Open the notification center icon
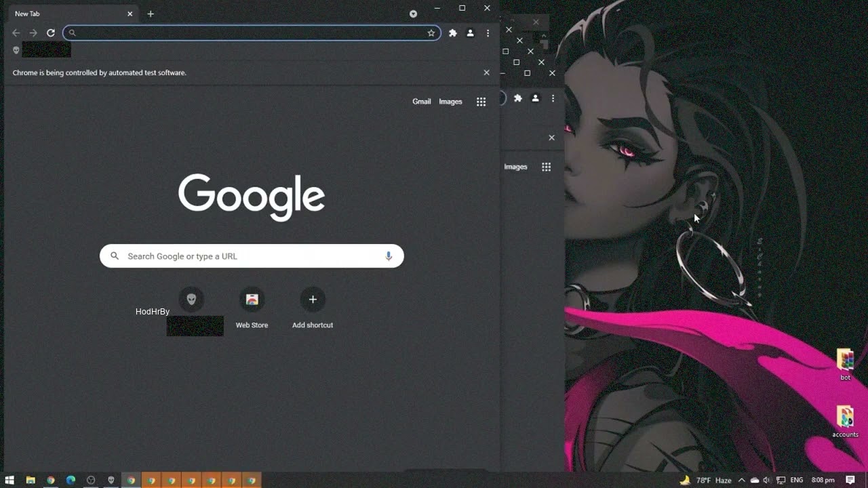868x488 pixels. (850, 481)
